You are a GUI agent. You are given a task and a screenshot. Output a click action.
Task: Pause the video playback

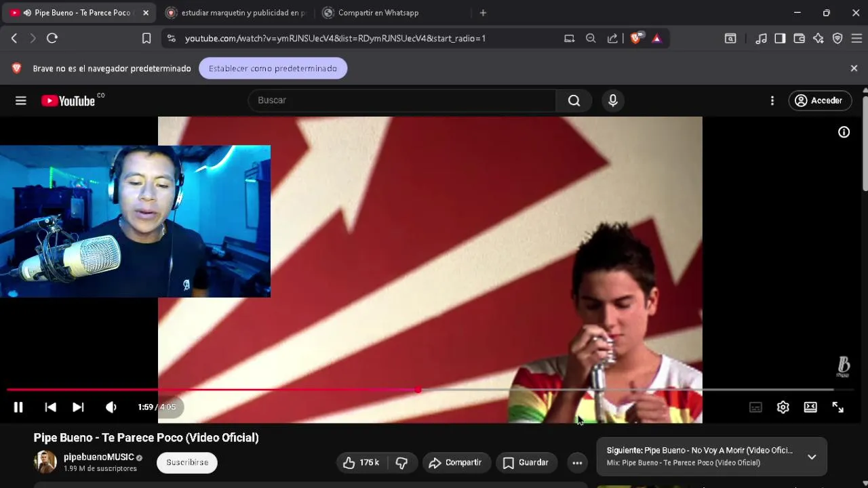pos(18,407)
